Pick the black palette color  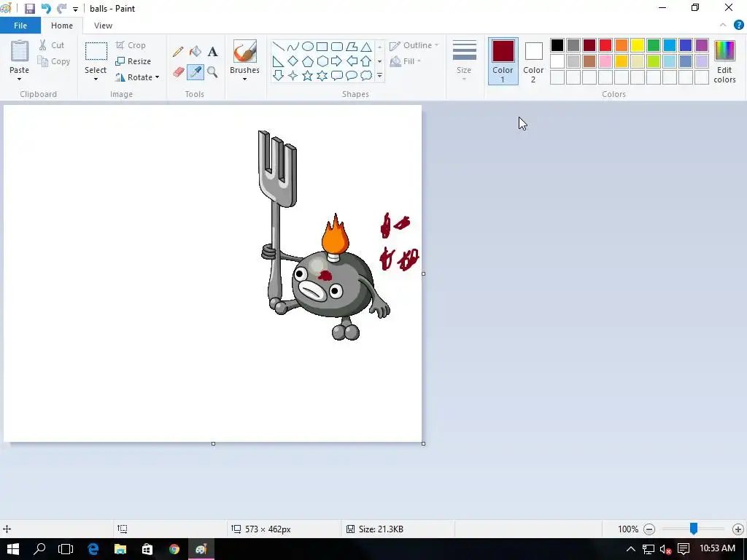point(557,45)
